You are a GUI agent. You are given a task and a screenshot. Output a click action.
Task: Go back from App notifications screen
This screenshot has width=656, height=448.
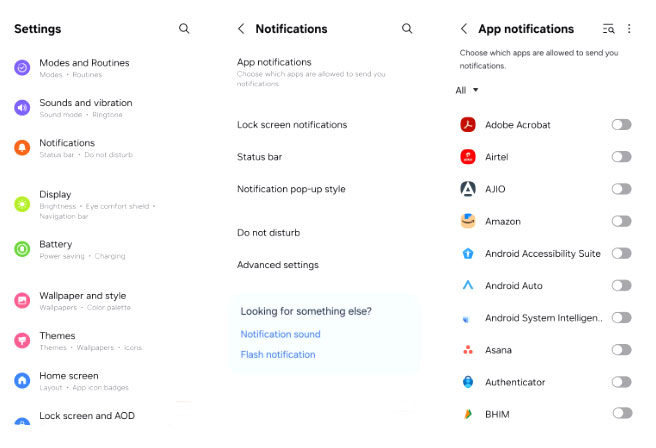click(464, 29)
